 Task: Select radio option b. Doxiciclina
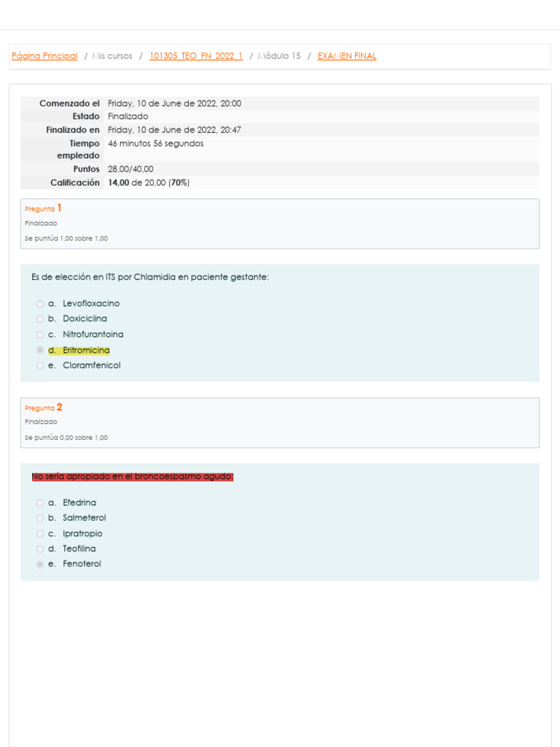pos(40,319)
